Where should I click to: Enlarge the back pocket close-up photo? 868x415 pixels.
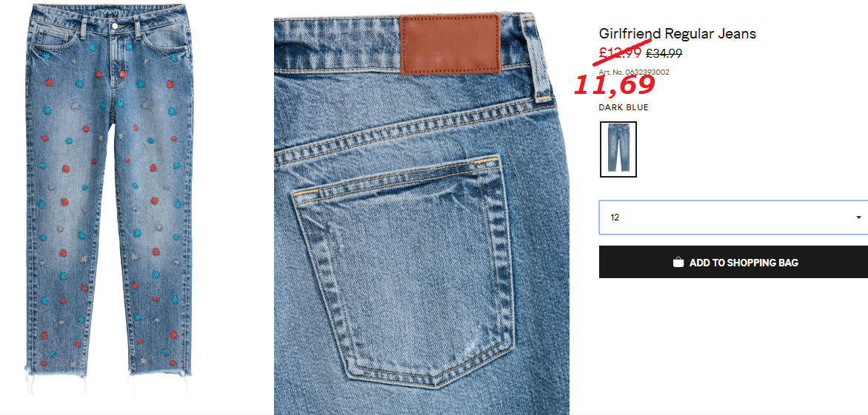pos(421,213)
